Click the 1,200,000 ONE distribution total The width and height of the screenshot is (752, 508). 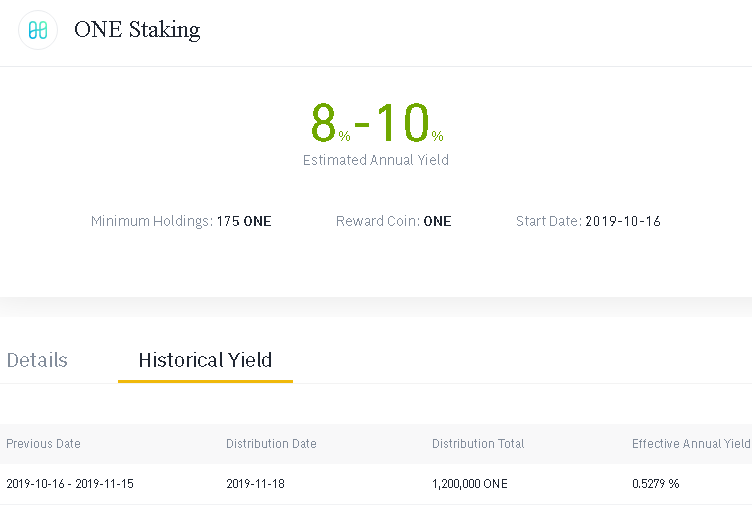point(470,483)
